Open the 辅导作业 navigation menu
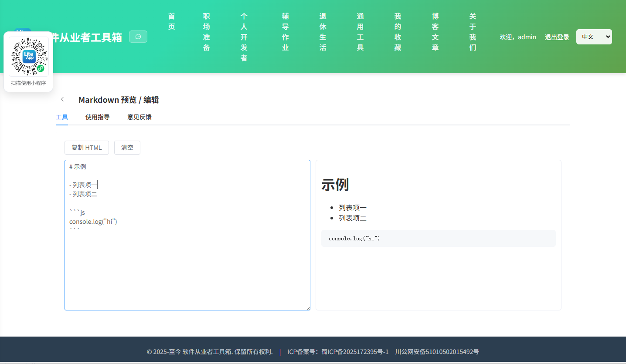The image size is (626, 364). coord(286,32)
